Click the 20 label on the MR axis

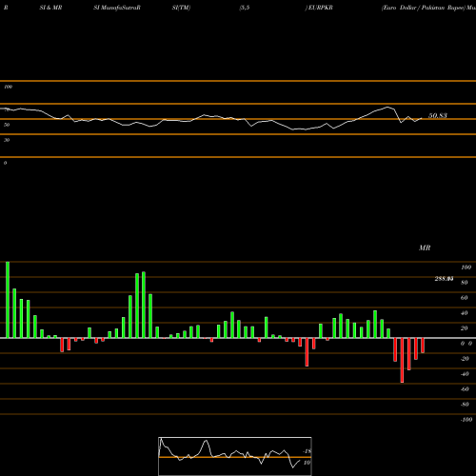coord(465,328)
